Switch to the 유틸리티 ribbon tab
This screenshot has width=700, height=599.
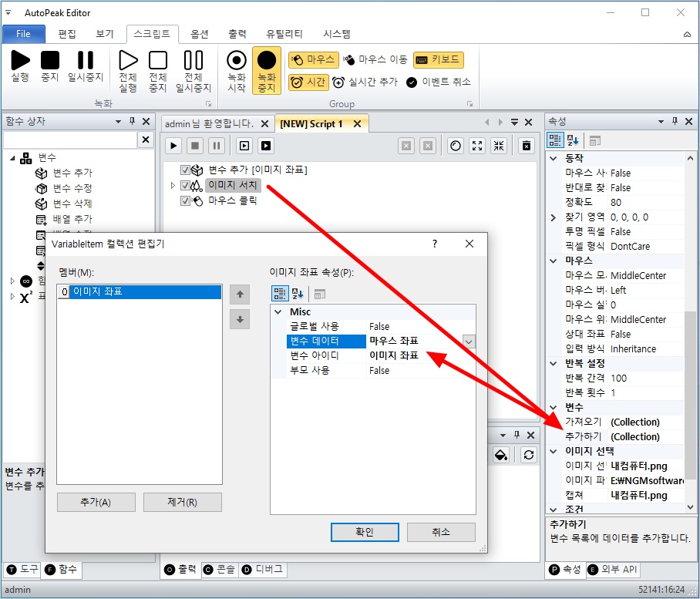(284, 34)
